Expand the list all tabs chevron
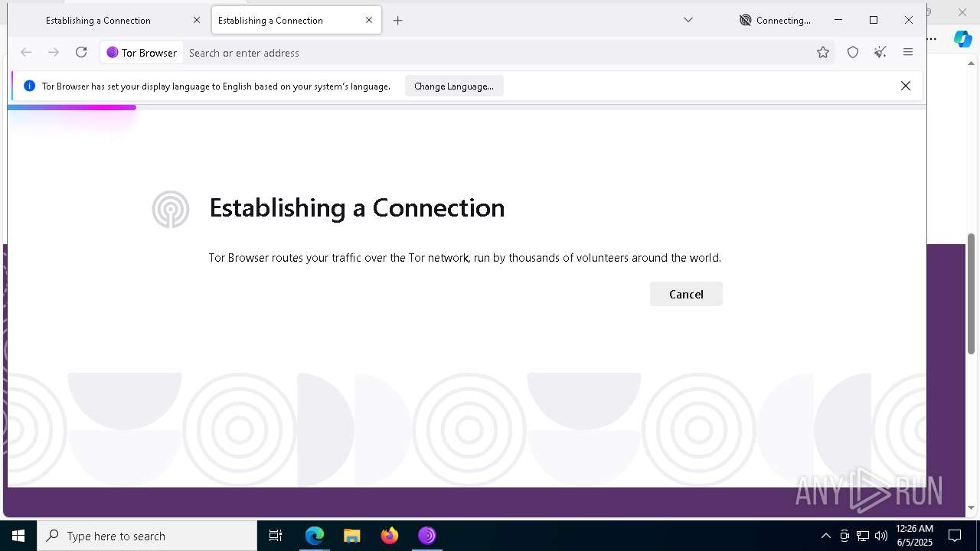The image size is (980, 551). tap(688, 20)
